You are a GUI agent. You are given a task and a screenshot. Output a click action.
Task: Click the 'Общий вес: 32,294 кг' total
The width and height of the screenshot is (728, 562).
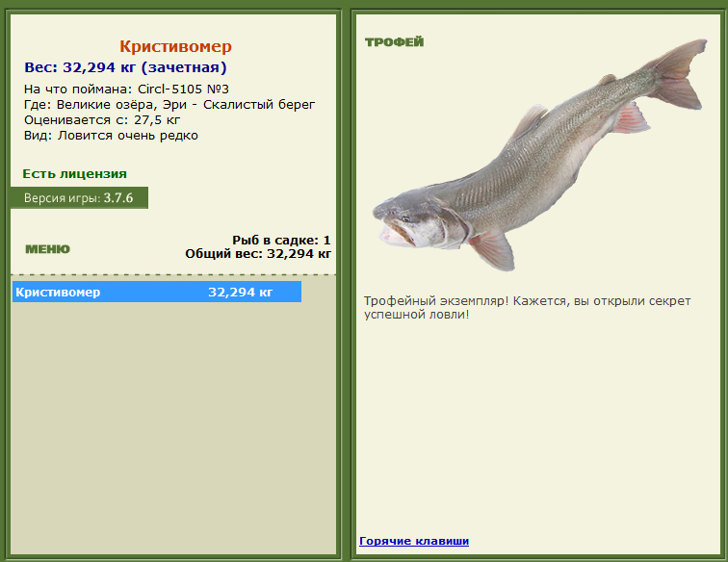[x=258, y=254]
